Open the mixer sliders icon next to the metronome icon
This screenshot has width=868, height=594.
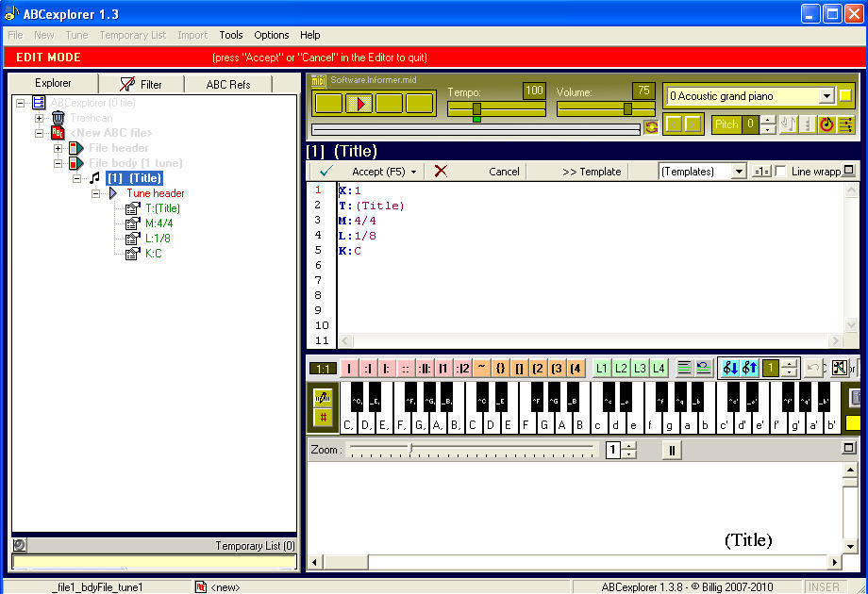846,124
